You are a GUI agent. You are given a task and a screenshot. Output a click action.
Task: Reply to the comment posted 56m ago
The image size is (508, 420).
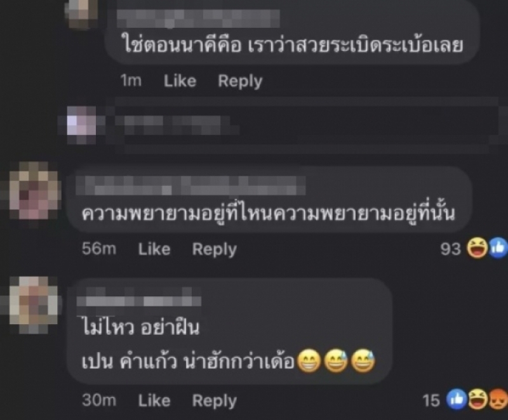(x=215, y=249)
